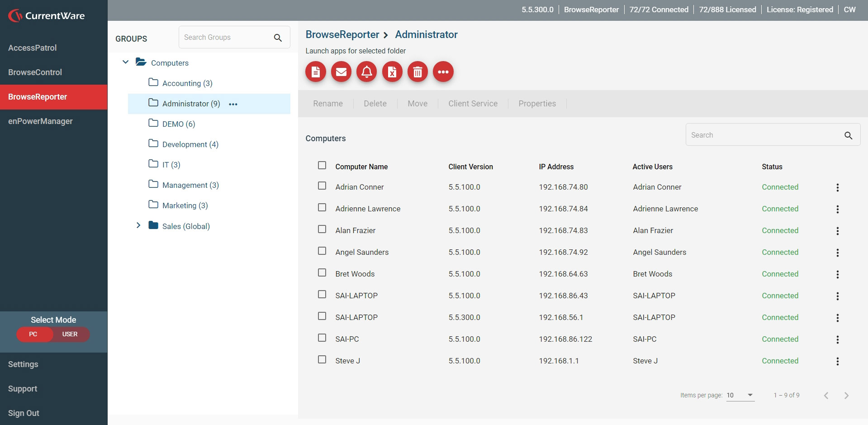Open row menu for Adrienne Lawrence

click(x=837, y=209)
